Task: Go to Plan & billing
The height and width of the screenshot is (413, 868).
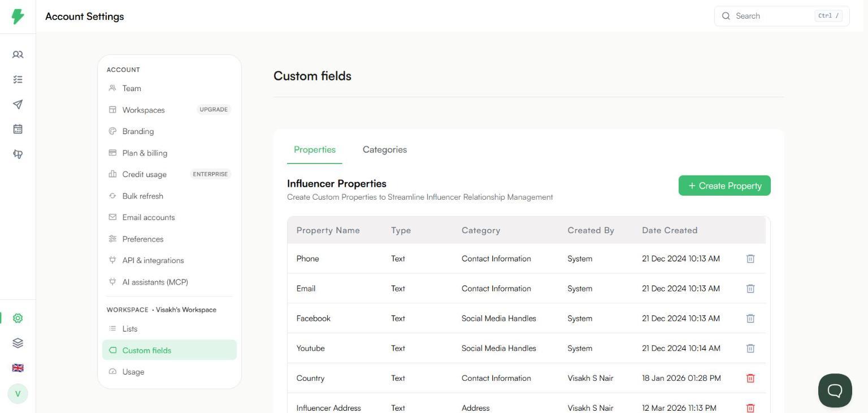Action: pyautogui.click(x=170, y=153)
